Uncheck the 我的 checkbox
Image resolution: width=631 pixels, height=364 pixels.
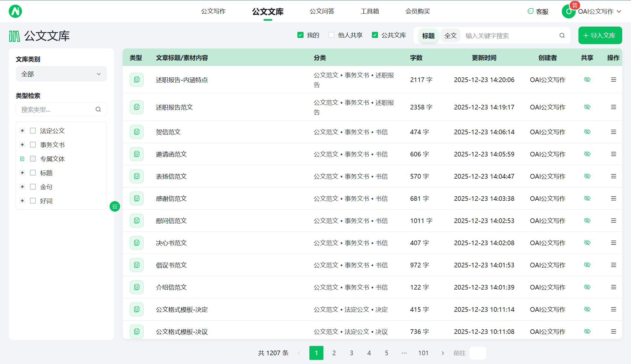301,35
